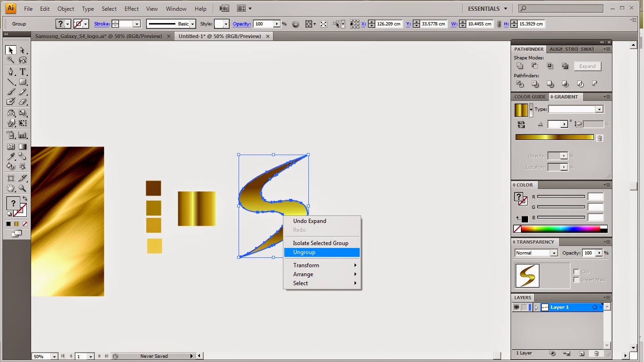Select the Eyedropper tool

tap(11, 156)
